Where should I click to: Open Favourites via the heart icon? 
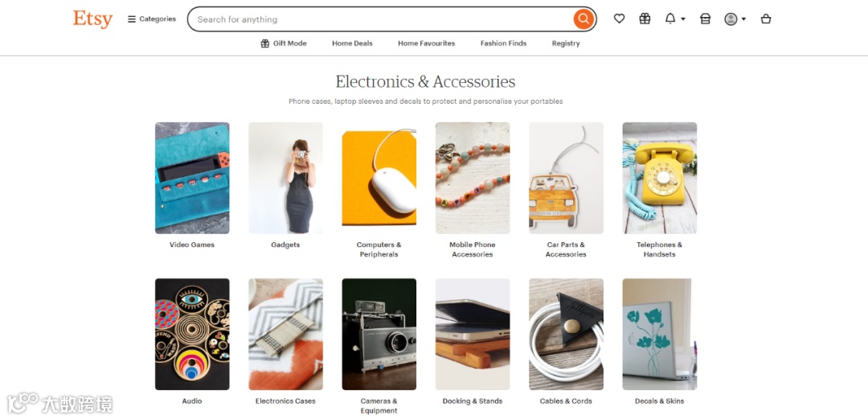(x=619, y=19)
